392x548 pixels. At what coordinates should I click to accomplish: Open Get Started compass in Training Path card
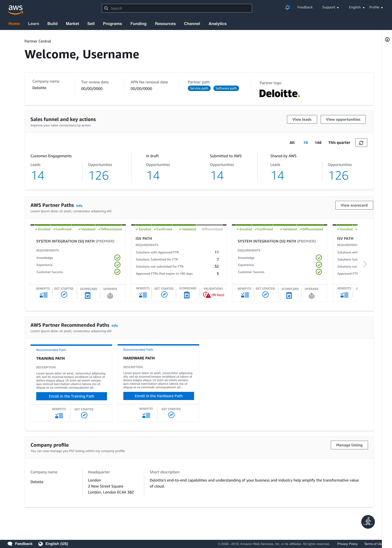(x=84, y=415)
